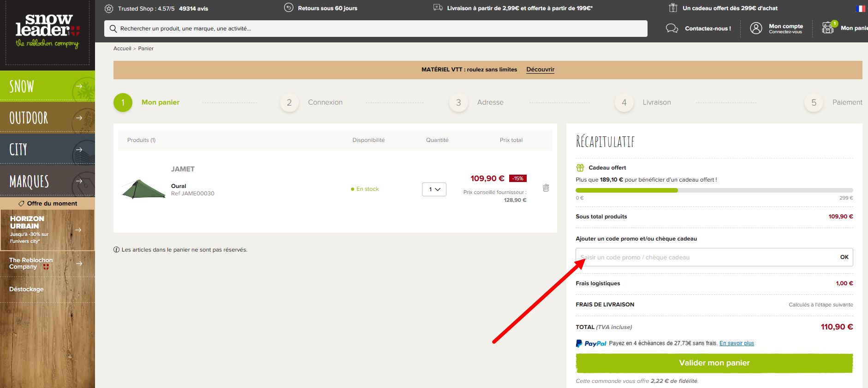Click the chat bubbles contact icon
The image size is (868, 388).
coord(672,29)
